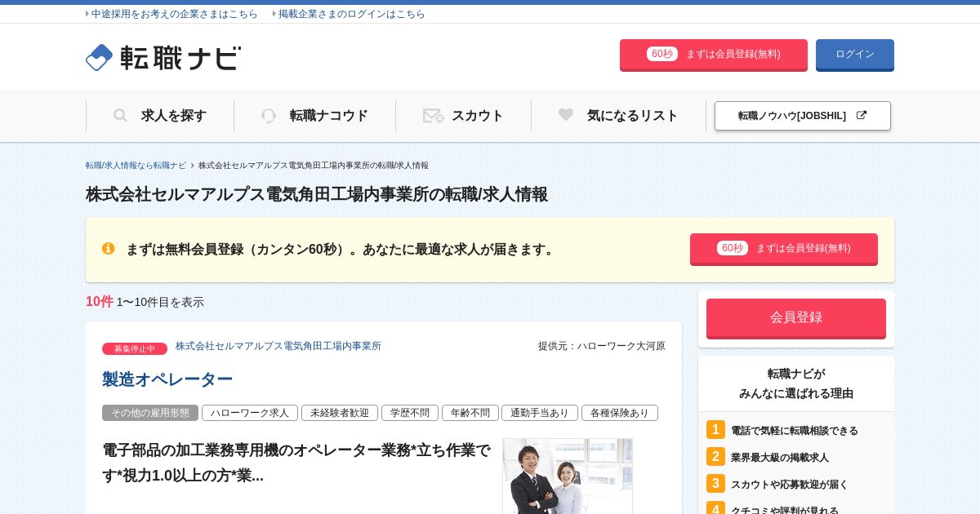Screen dimensions: 980x514
Task: Click the orange number 2 badge
Action: click(715, 457)
